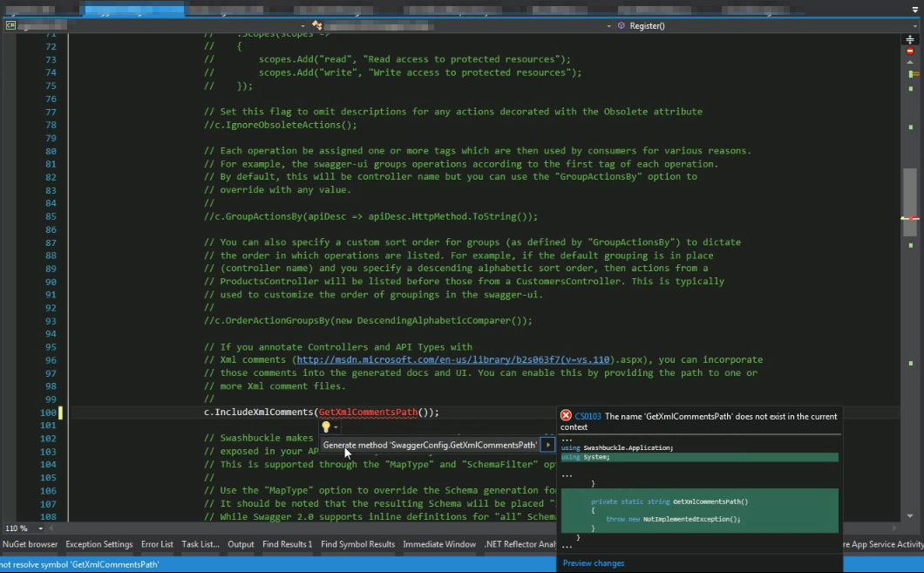Open the Find Results 1 tab
Image resolution: width=924 pixels, height=573 pixels.
pyautogui.click(x=288, y=544)
